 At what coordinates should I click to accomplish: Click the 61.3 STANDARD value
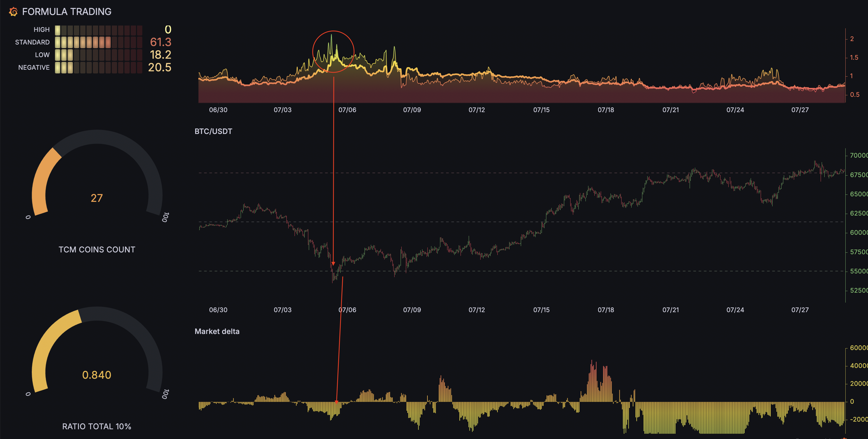click(x=160, y=42)
